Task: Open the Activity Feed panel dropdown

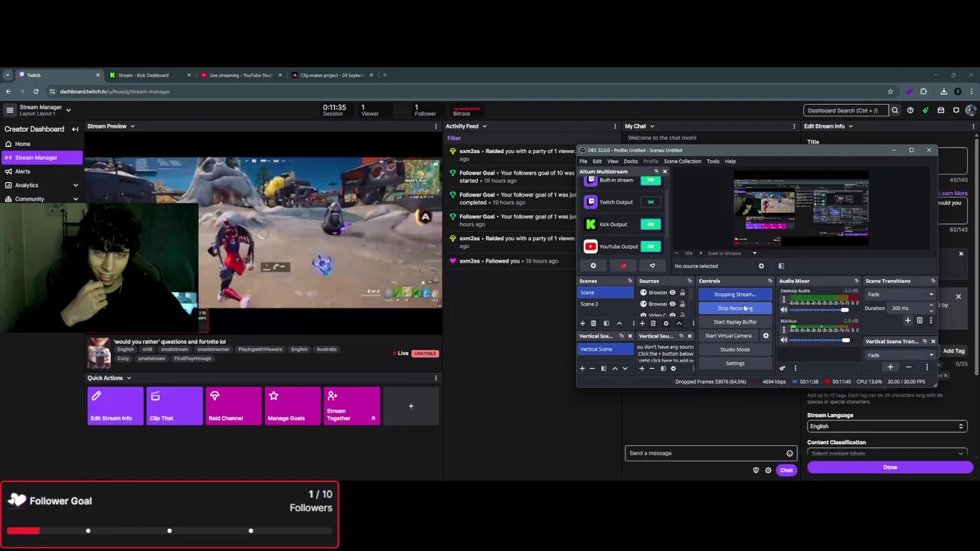Action: tap(484, 126)
